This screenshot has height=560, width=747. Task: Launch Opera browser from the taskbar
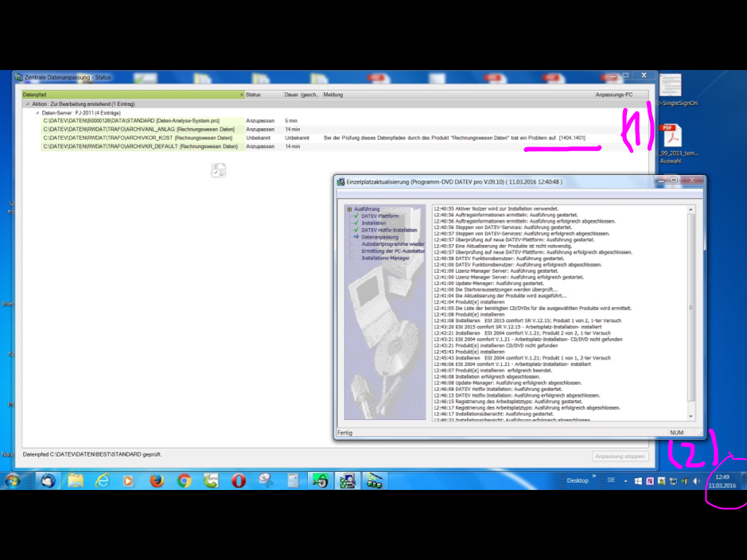(x=238, y=480)
